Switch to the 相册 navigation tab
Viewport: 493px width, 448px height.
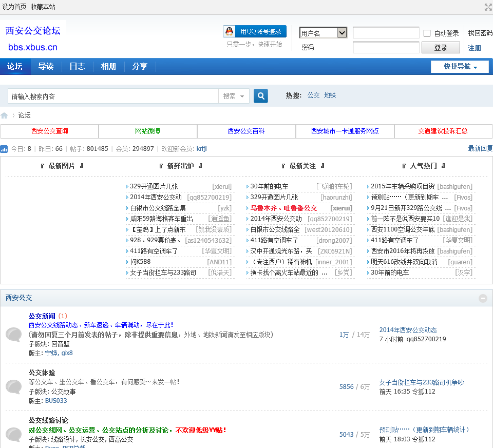tap(108, 67)
